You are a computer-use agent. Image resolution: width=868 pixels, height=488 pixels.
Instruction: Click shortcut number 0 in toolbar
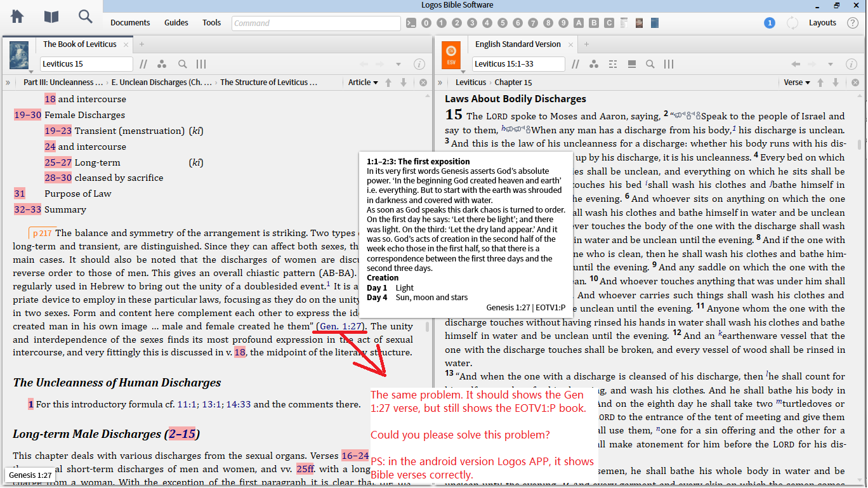(x=426, y=23)
